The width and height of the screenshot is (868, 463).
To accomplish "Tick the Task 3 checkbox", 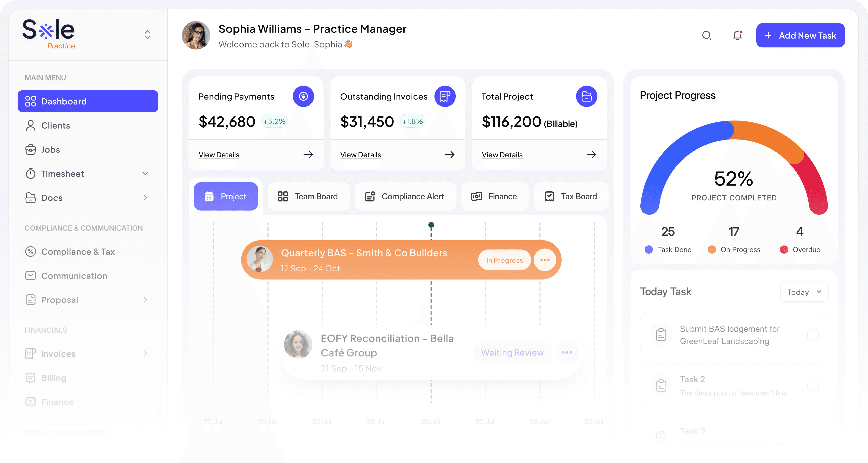I will (813, 437).
